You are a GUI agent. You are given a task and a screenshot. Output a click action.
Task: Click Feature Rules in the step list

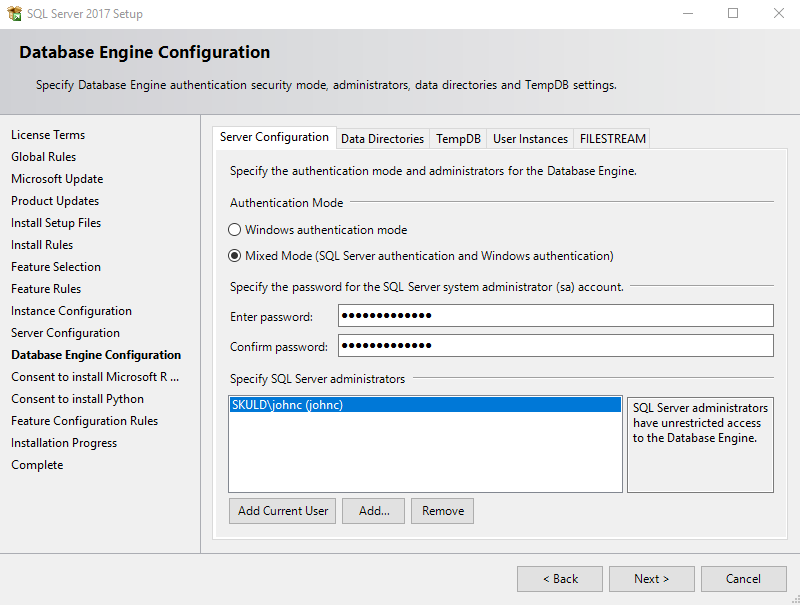46,289
